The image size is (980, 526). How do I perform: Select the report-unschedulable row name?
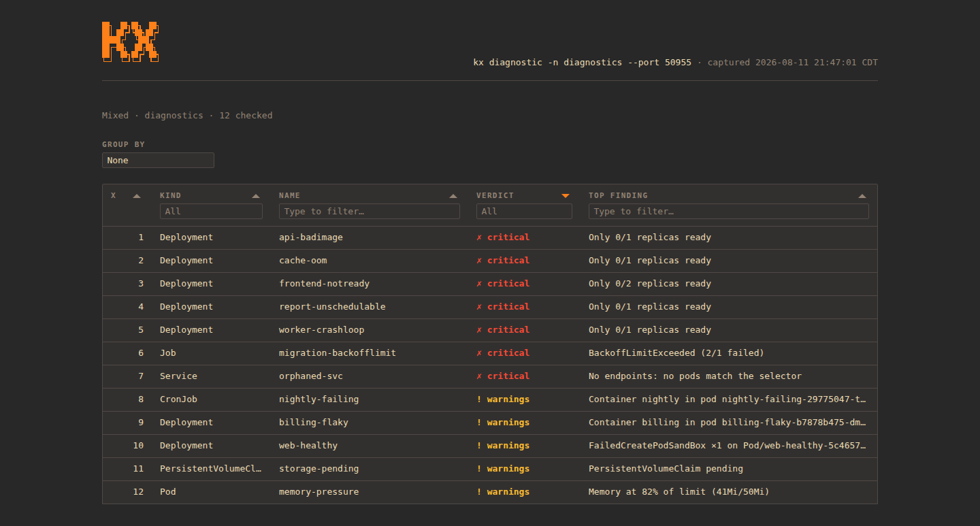point(332,307)
